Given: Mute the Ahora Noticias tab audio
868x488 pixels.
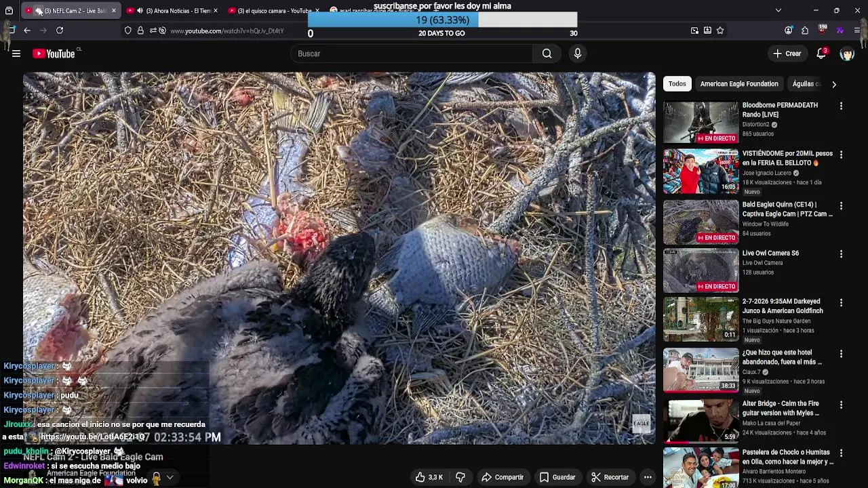Looking at the screenshot, I should [x=140, y=11].
